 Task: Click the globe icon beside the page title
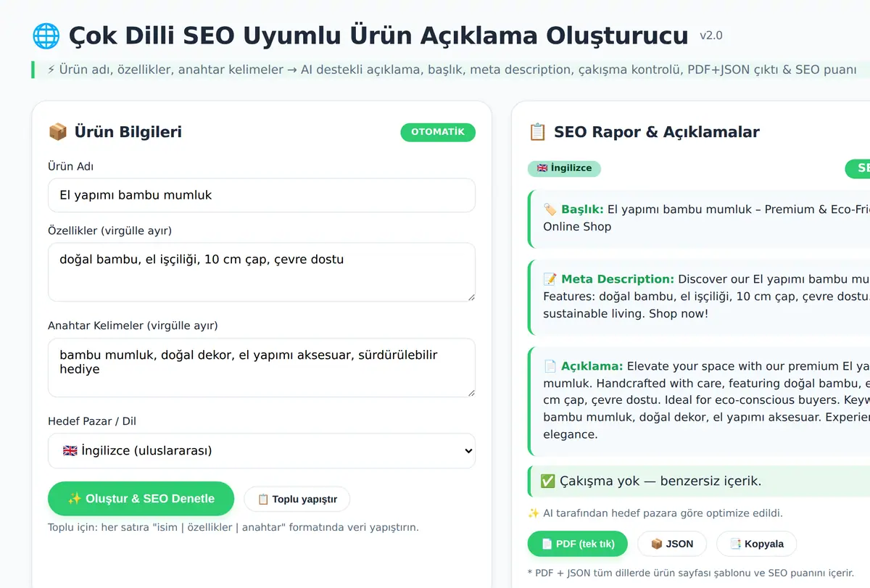[x=46, y=36]
